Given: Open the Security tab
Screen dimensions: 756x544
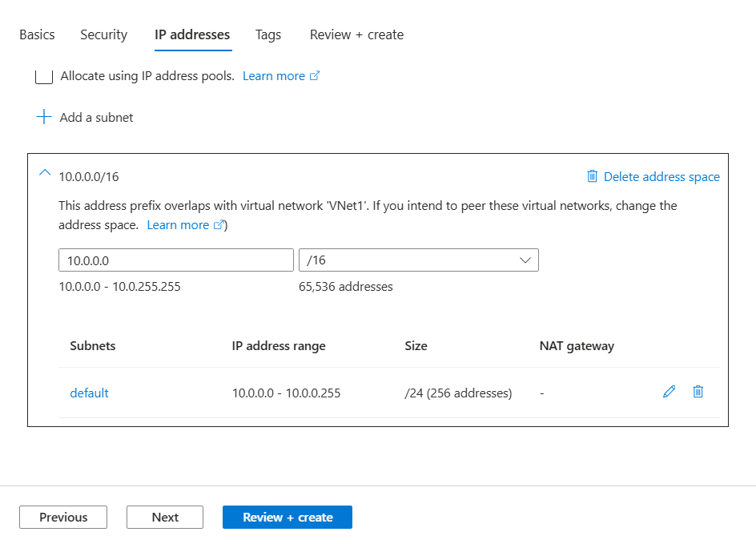Looking at the screenshot, I should pos(103,34).
